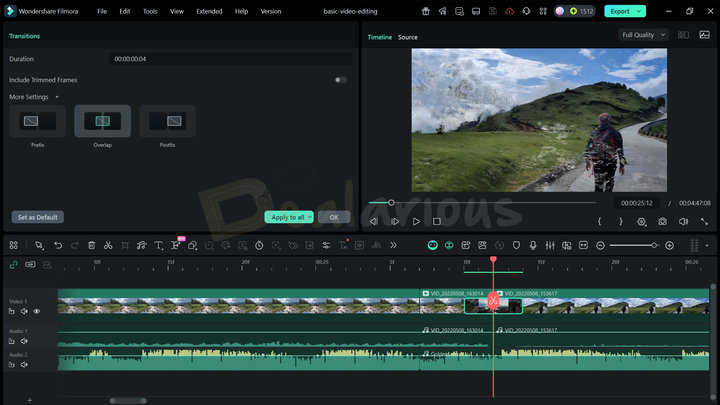The image size is (720, 405).
Task: Select the Split scissors tool in toolbar
Action: point(108,245)
